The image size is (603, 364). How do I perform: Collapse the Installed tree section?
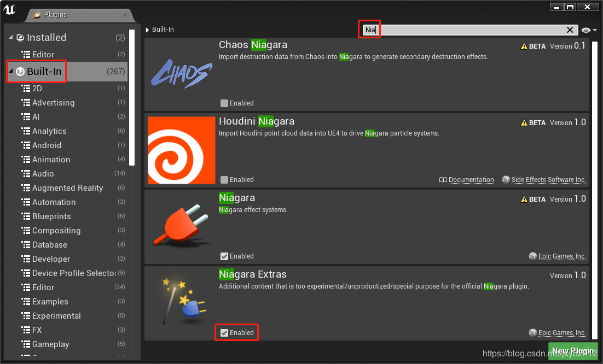(11, 37)
